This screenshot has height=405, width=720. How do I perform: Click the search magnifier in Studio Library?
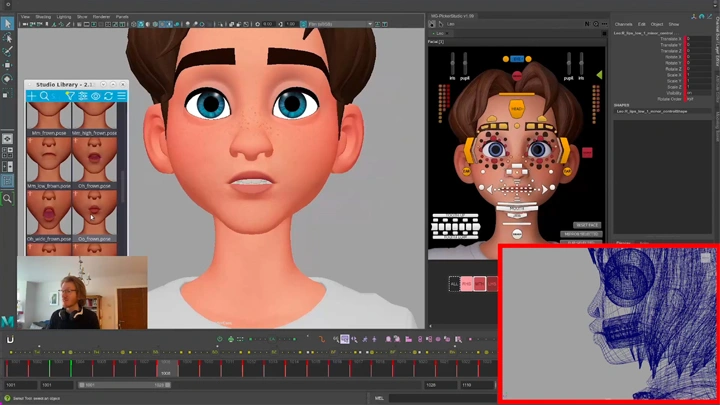[44, 97]
